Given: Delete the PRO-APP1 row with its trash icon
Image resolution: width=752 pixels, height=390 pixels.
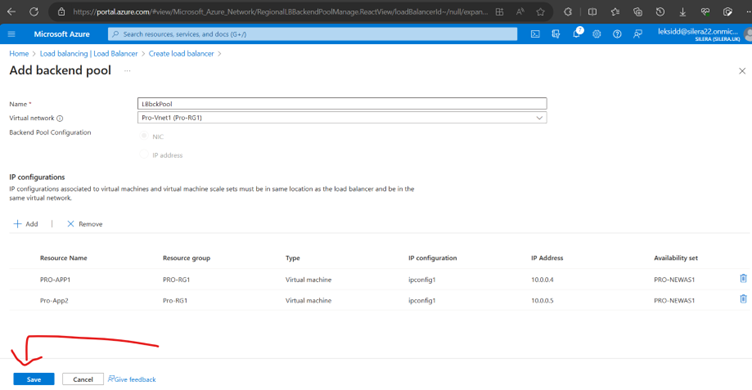Looking at the screenshot, I should pyautogui.click(x=743, y=278).
